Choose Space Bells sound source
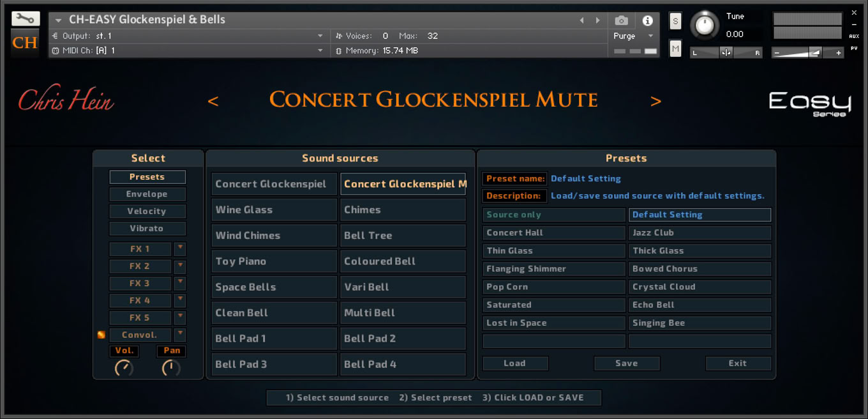 pos(274,287)
